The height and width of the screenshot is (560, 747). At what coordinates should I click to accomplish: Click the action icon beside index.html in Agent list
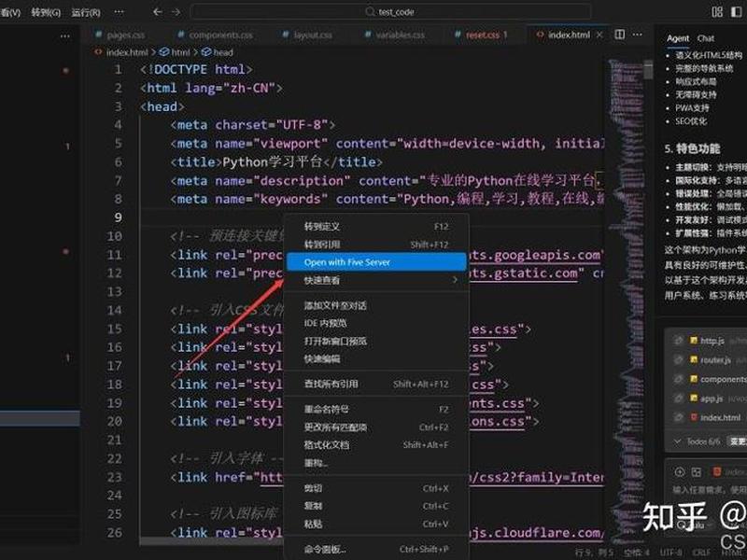coord(679,417)
